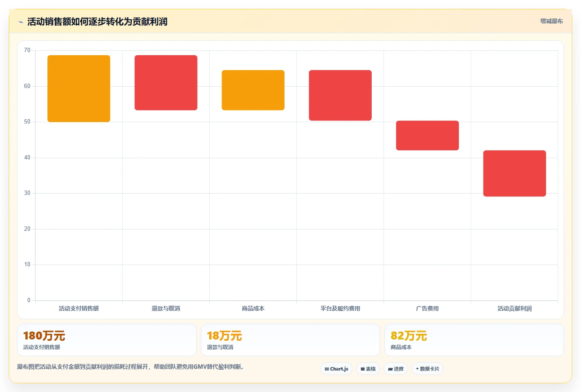Click the red 广告费用 waterfall bar
The image size is (581, 392).
[x=427, y=135]
